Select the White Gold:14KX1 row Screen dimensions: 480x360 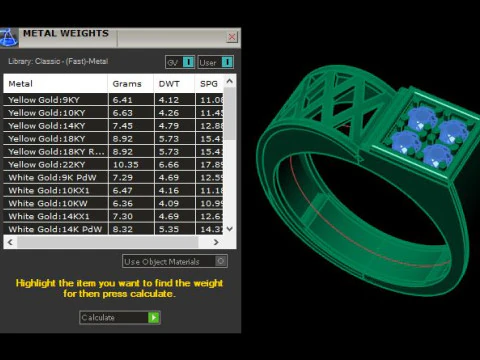coord(113,216)
